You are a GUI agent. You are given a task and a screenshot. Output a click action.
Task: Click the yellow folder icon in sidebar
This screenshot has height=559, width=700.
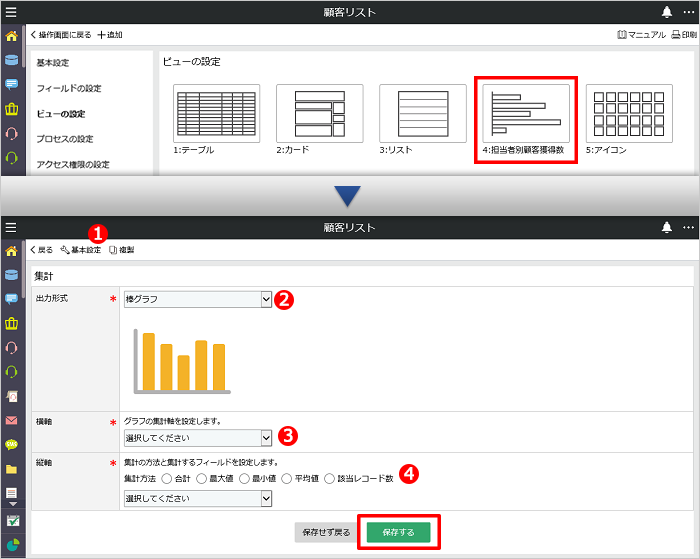coord(12,469)
